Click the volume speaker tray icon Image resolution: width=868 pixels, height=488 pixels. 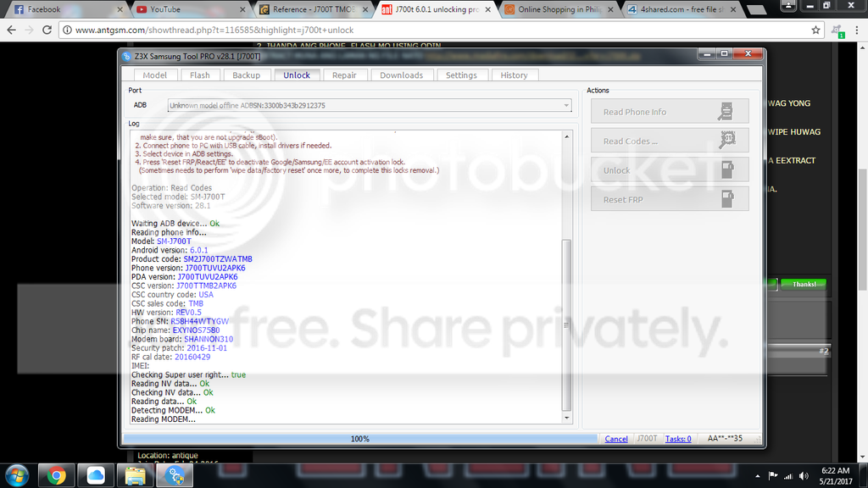pos(804,476)
